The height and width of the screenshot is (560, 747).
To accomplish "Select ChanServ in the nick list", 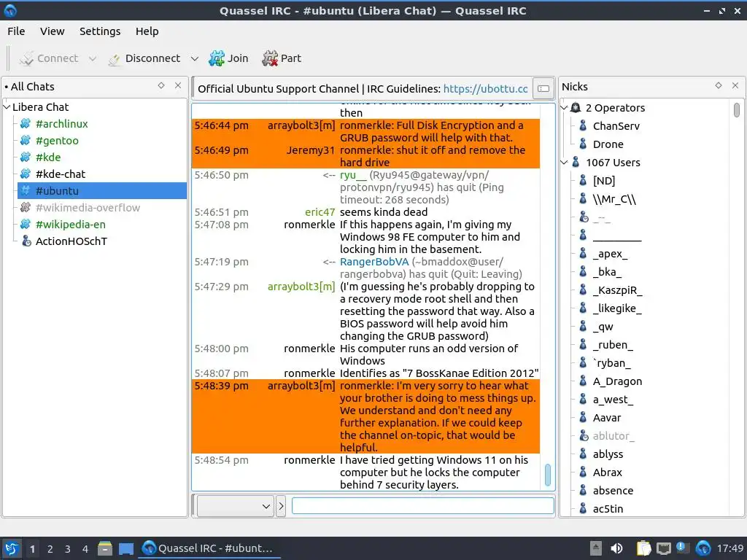I will click(x=616, y=126).
